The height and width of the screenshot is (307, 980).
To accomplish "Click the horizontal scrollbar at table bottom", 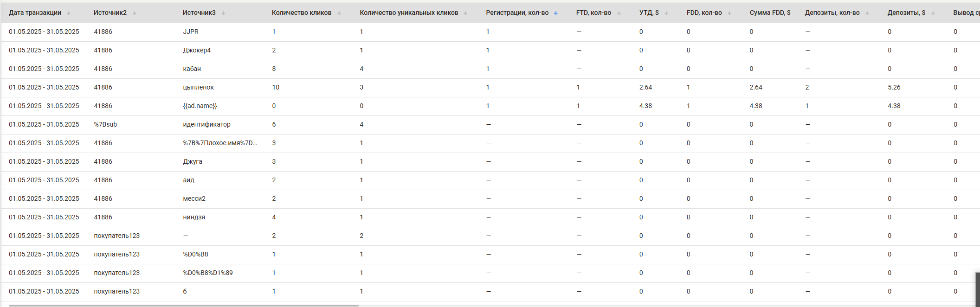I will (184, 306).
